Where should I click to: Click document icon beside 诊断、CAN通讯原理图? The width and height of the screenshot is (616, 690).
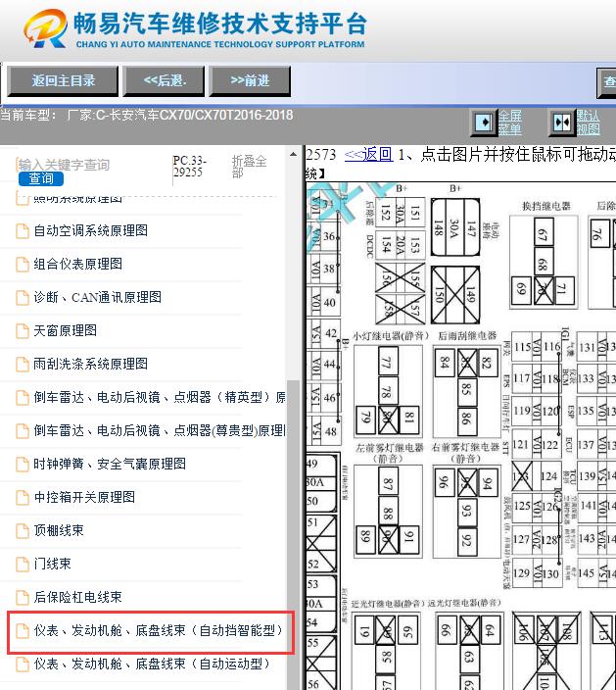23,298
